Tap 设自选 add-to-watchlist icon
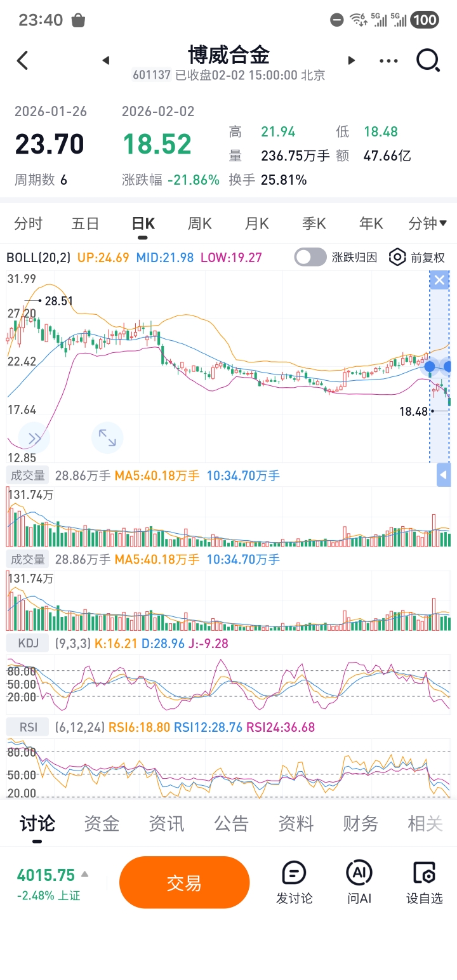 (424, 882)
